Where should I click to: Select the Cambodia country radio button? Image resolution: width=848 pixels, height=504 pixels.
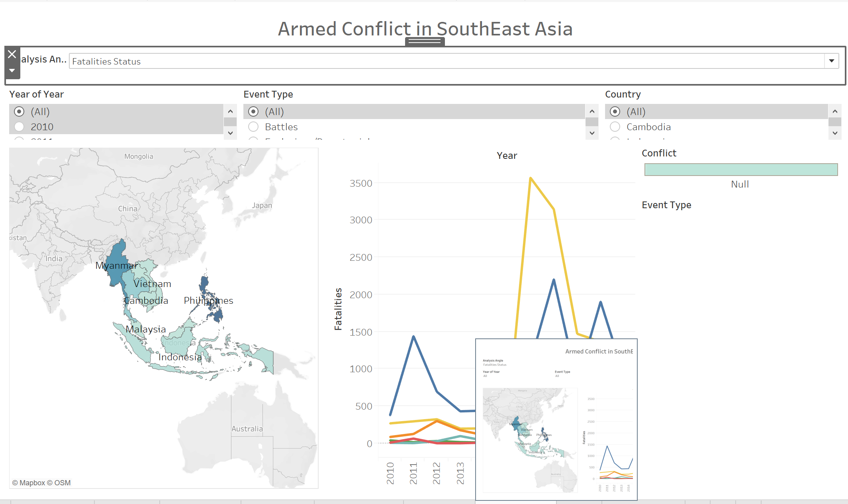pos(615,127)
